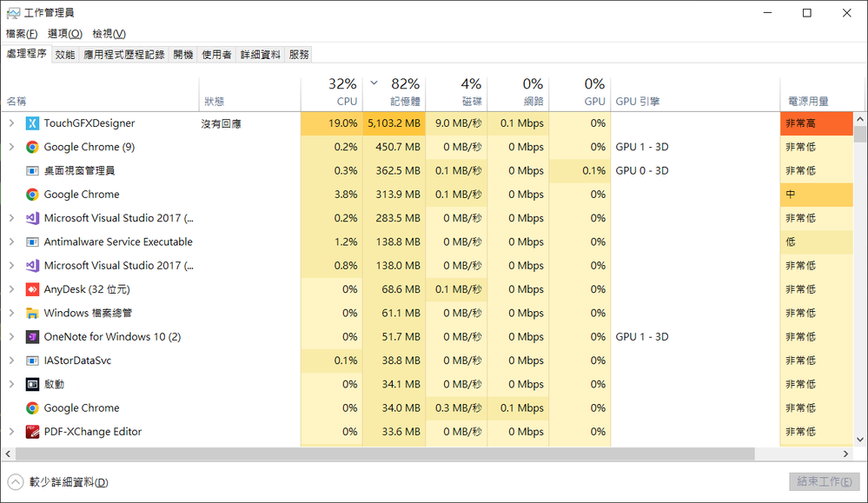Image resolution: width=868 pixels, height=503 pixels.
Task: Open the 檢視(V) menu
Action: [x=109, y=34]
